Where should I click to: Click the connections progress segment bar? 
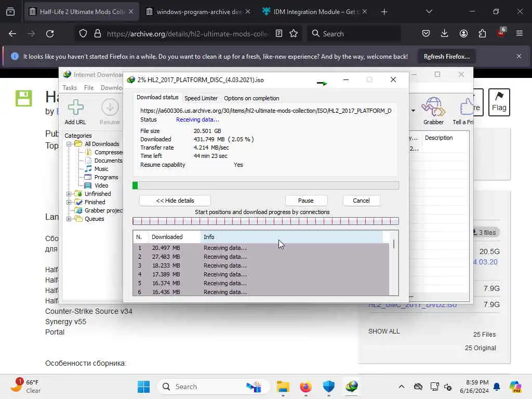[265, 221]
